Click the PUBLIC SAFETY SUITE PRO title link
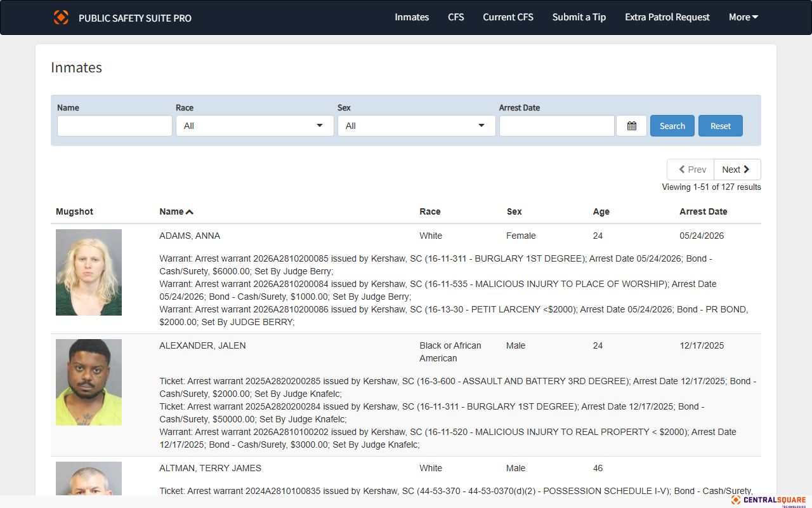 click(x=135, y=18)
